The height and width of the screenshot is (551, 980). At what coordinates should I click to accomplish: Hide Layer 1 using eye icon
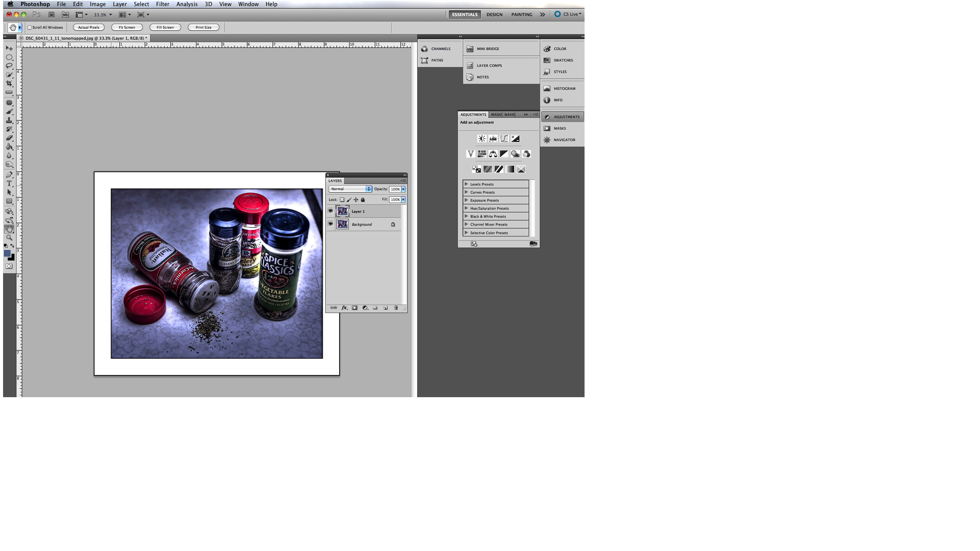(x=330, y=211)
